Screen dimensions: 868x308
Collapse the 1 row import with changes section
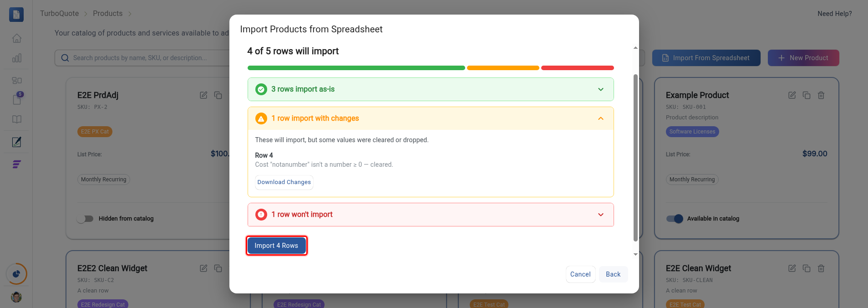click(x=431, y=118)
